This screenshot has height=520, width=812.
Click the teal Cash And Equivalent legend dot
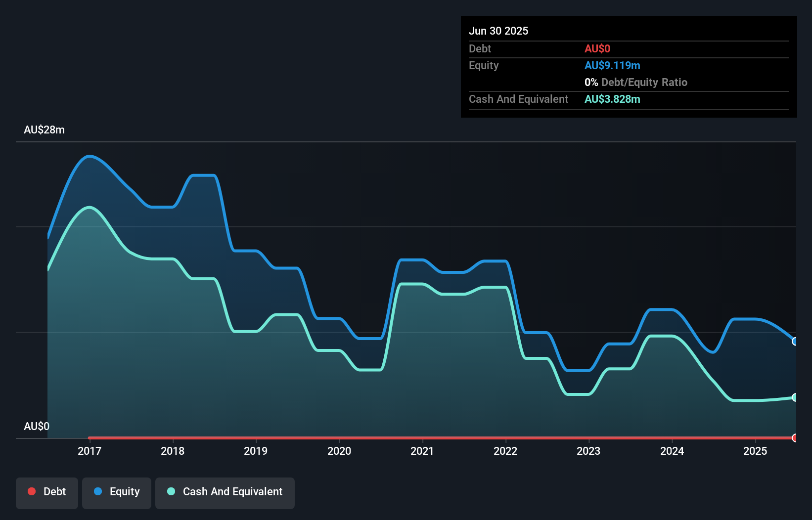coord(171,491)
